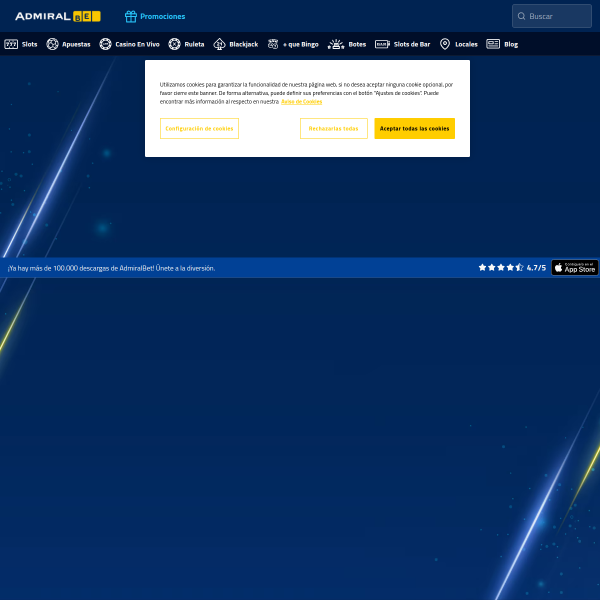Click Aceptar todas las cookies button
The image size is (600, 600).
coord(414,129)
